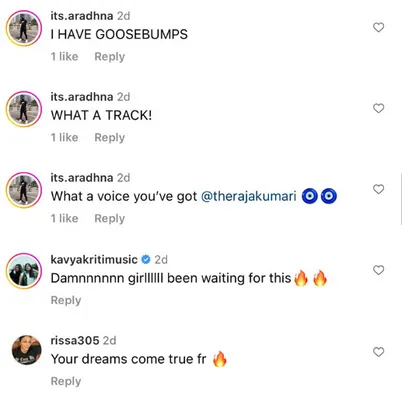View likes on "WHAT A TRACK!" comment
The image size is (402, 401).
[65, 137]
